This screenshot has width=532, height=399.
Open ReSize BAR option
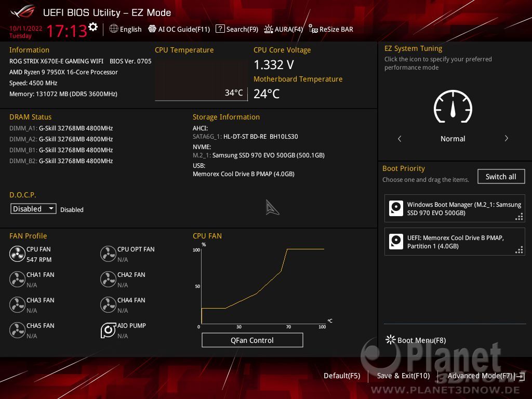[331, 29]
